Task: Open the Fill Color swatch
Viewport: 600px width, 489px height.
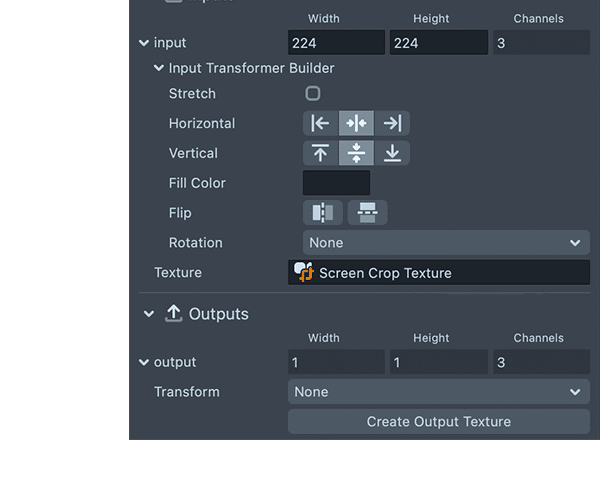Action: click(x=336, y=183)
